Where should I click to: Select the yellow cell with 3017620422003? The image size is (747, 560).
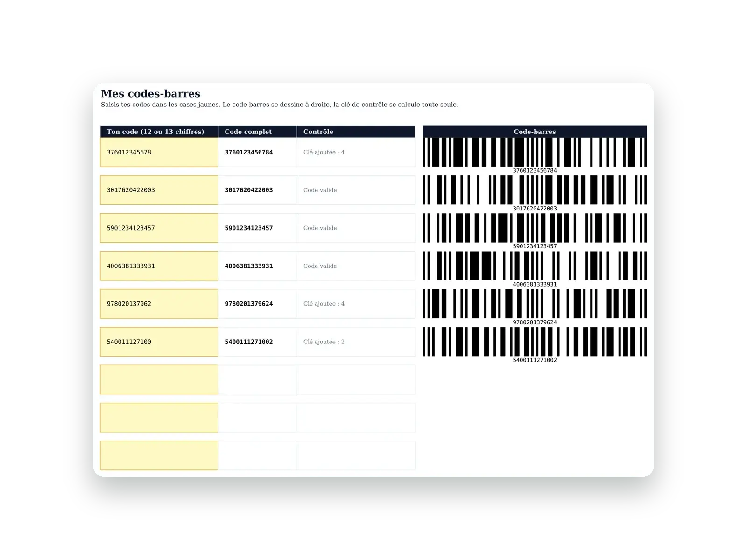tap(159, 190)
